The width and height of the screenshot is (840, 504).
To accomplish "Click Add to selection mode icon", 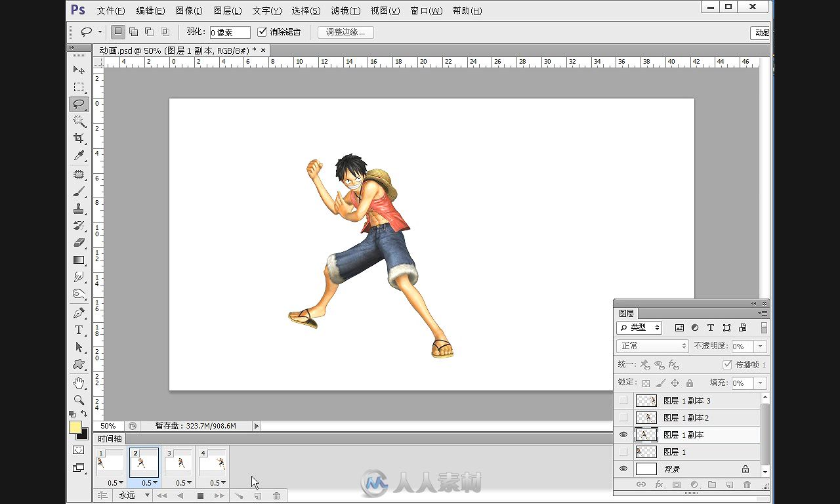I will click(x=133, y=31).
